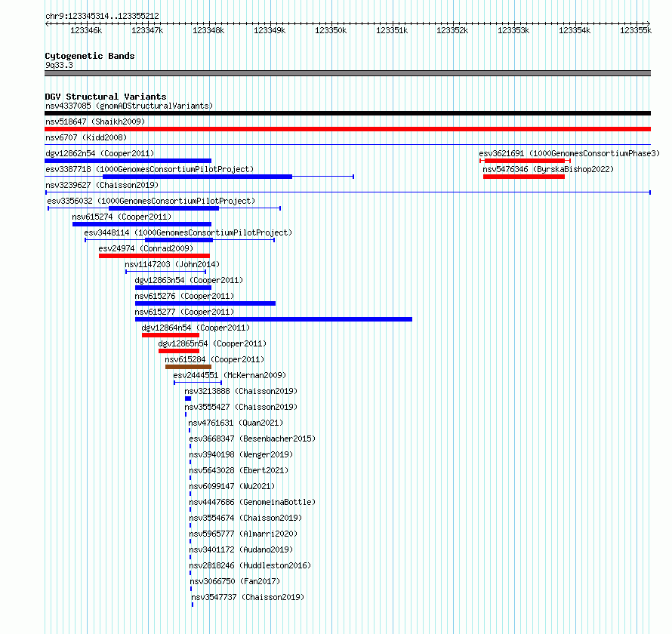
Task: Click the blue nsv615274 variant bar
Action: (x=142, y=224)
